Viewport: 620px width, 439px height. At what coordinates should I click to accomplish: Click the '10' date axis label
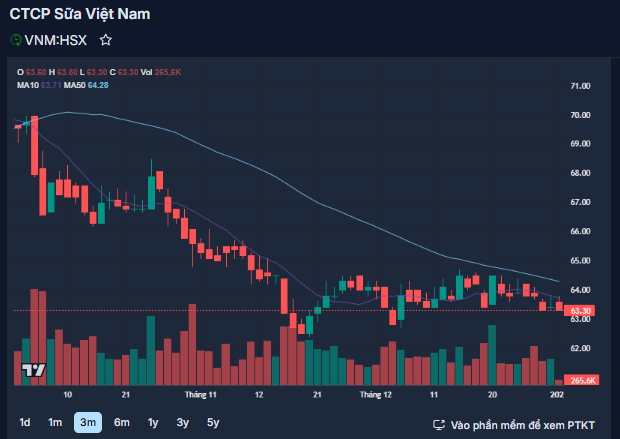pos(68,394)
